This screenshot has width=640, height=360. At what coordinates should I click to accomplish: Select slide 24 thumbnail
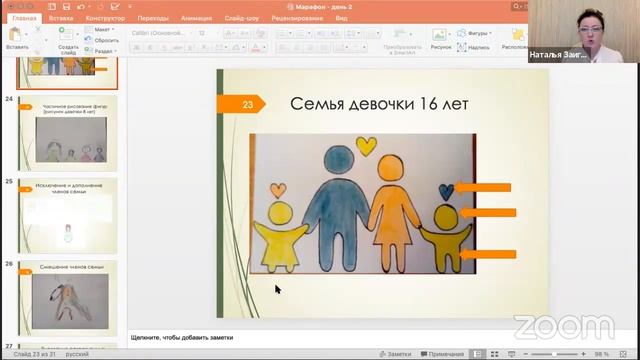(67, 133)
